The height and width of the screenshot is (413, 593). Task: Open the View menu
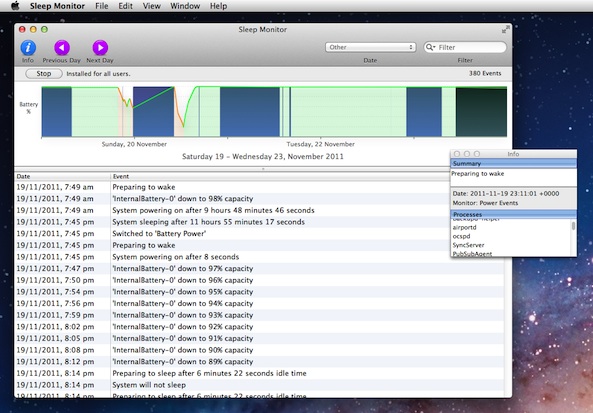click(152, 6)
